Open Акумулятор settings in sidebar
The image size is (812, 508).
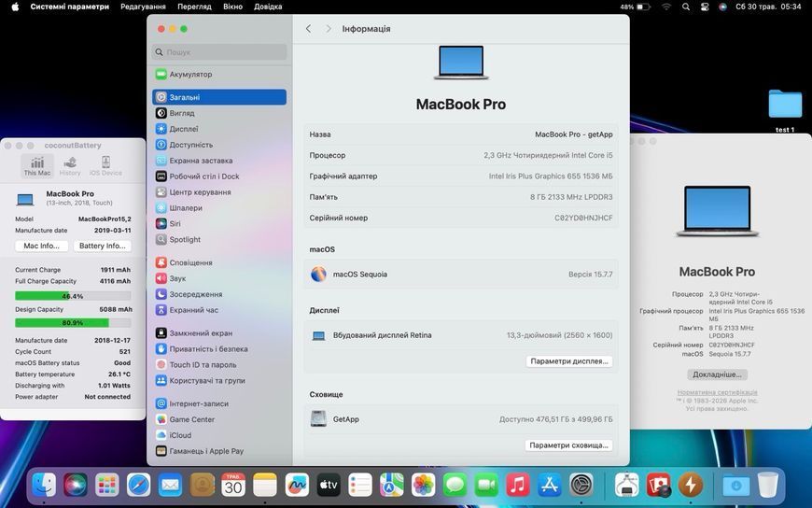(219, 74)
